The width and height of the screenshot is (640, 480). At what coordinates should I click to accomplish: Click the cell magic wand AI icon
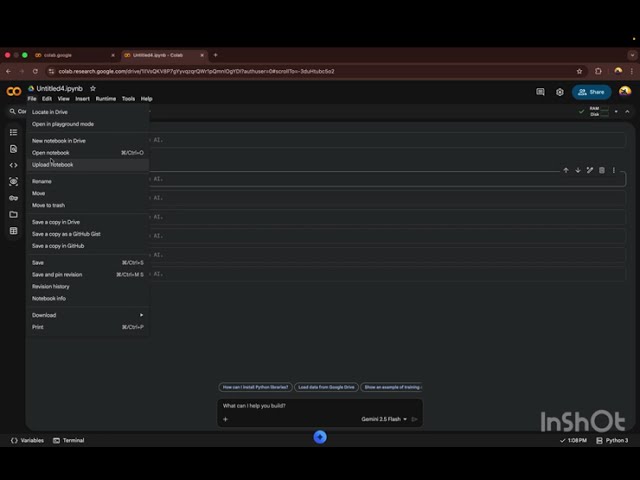(x=589, y=170)
